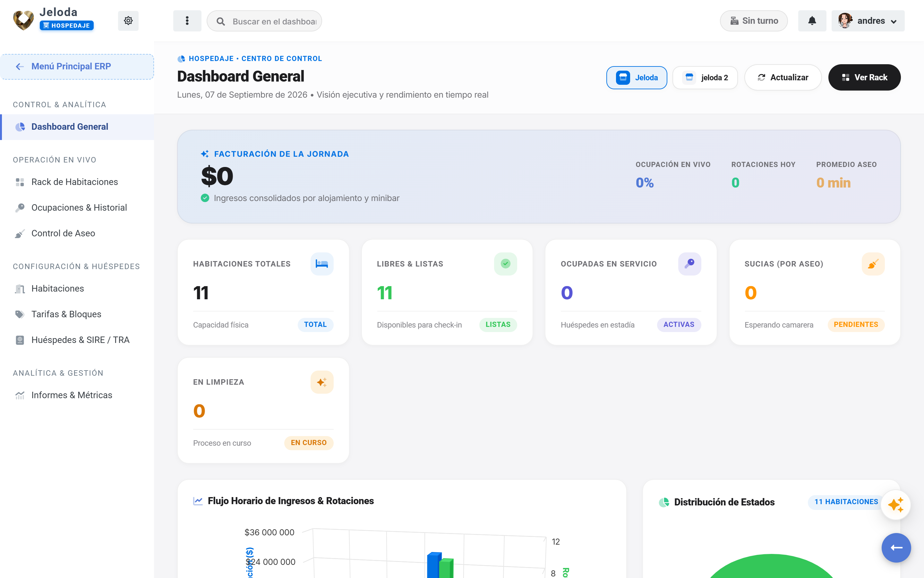The image size is (924, 578).
Task: Select the Jeloda property tab
Action: coord(637,78)
